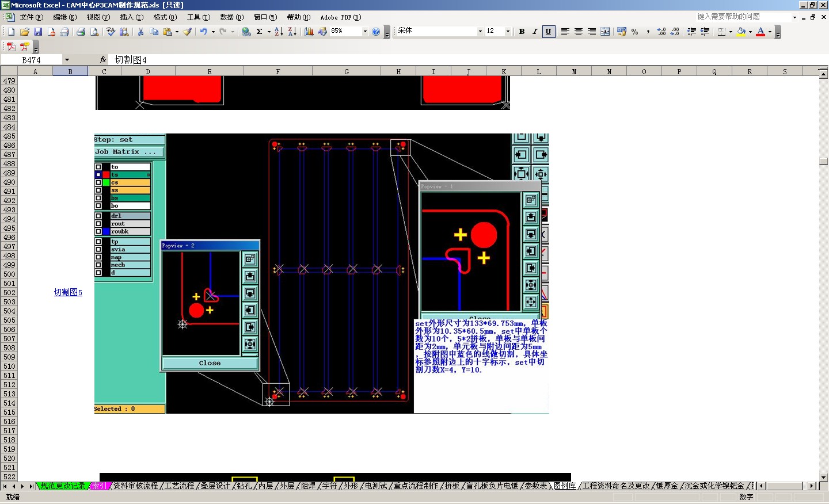Cut selection with the scissors icon

140,32
